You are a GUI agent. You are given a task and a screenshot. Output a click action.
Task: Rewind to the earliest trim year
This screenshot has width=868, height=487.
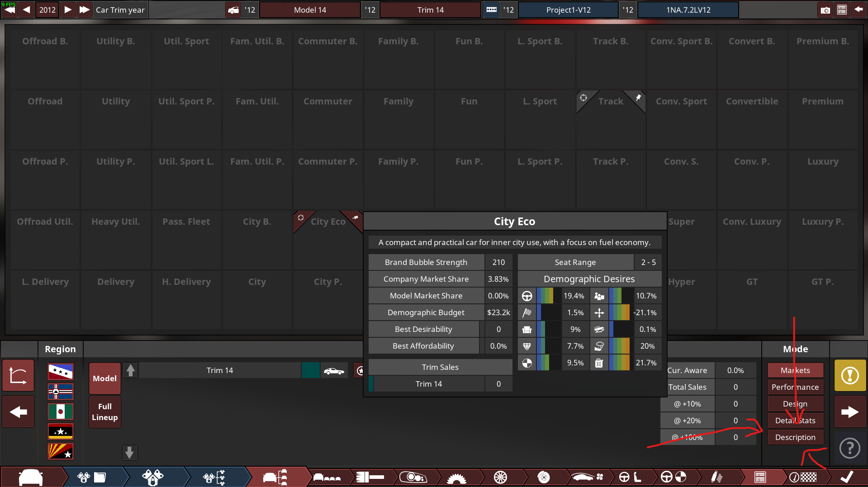tap(9, 9)
